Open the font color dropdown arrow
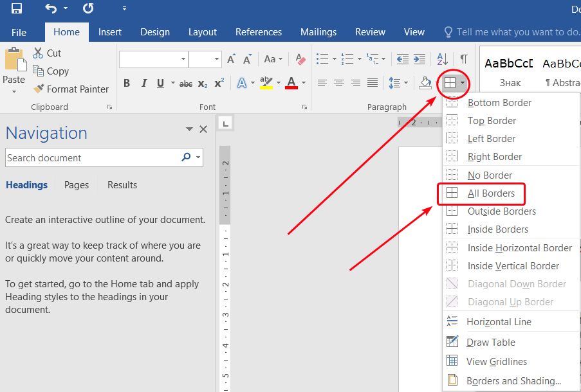581x392 pixels. (x=304, y=82)
